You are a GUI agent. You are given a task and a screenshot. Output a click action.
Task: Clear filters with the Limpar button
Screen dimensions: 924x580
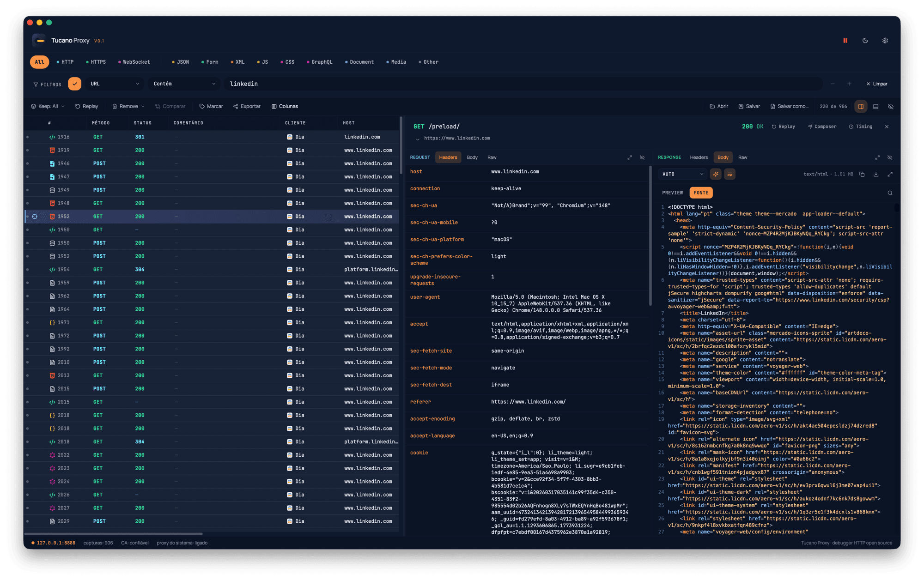click(x=877, y=84)
